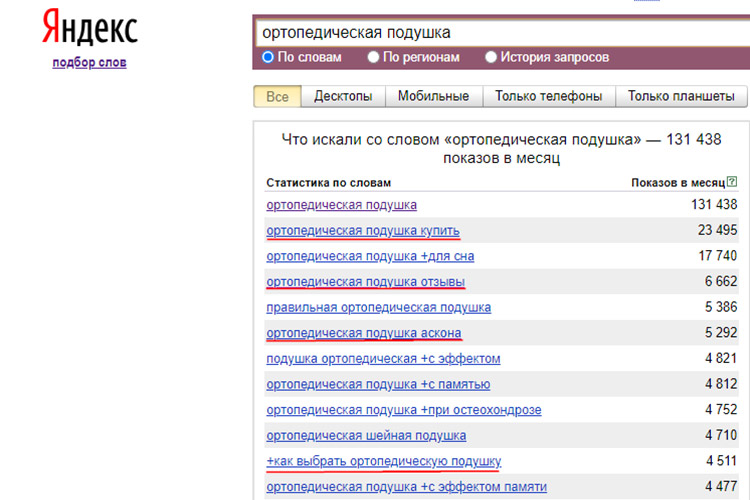Open ортопедическая подушка +при остеохондрозе link

pyautogui.click(x=404, y=410)
